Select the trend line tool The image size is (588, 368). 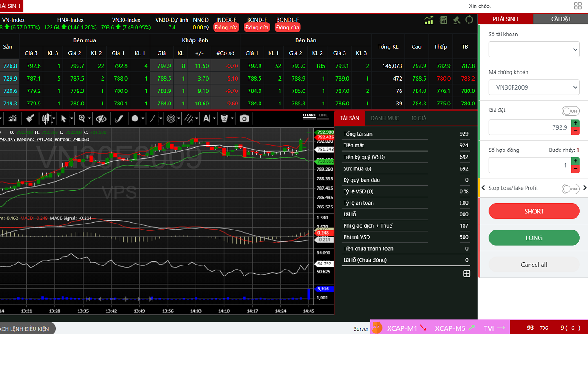tap(153, 119)
